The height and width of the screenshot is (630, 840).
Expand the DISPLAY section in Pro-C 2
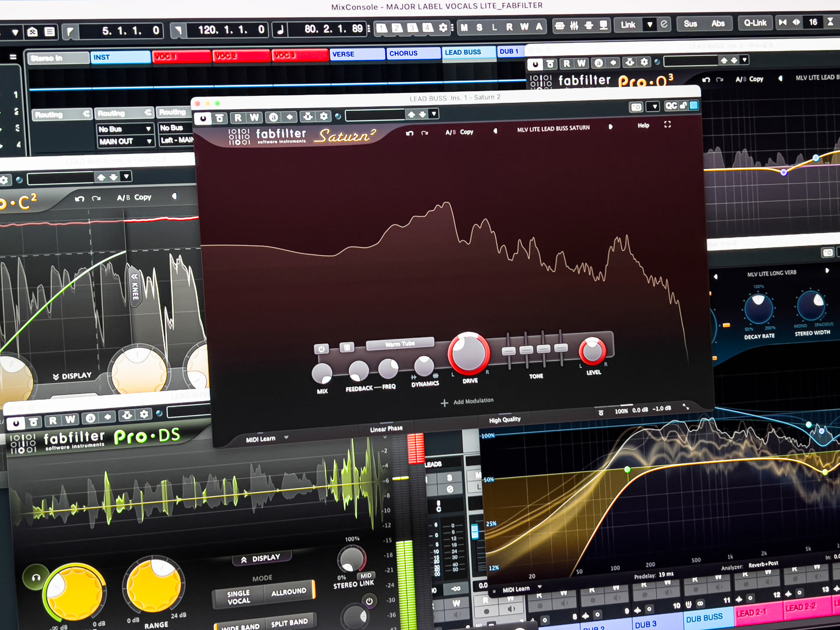click(x=73, y=376)
